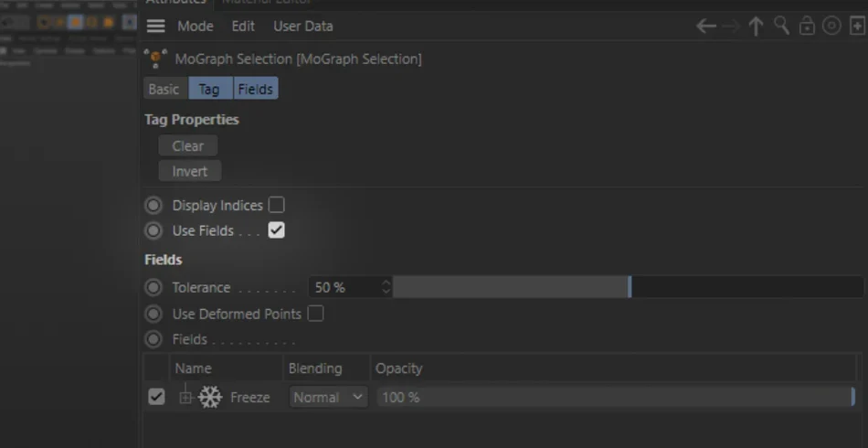Open the Edit menu

tap(243, 26)
